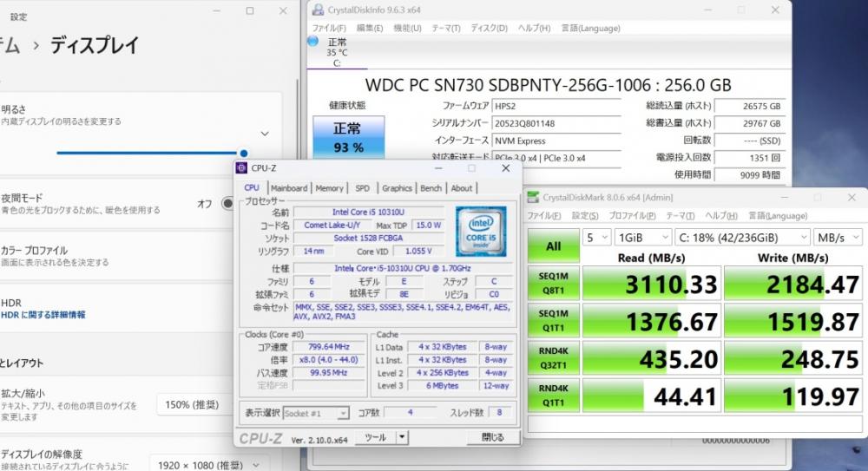
Task: Open CrystalDiskInfo ヘルプ(H) menu
Action: (x=534, y=29)
